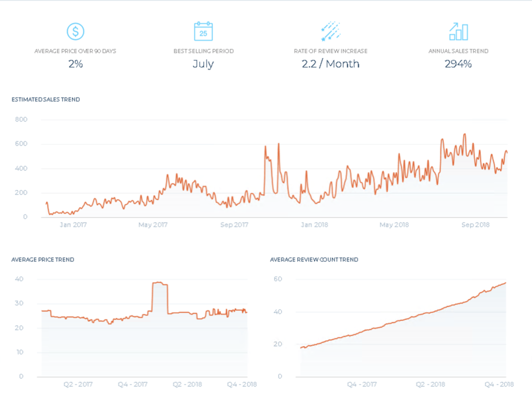532x400 pixels.
Task: Click the Average Price Trend chart title
Action: tap(43, 260)
